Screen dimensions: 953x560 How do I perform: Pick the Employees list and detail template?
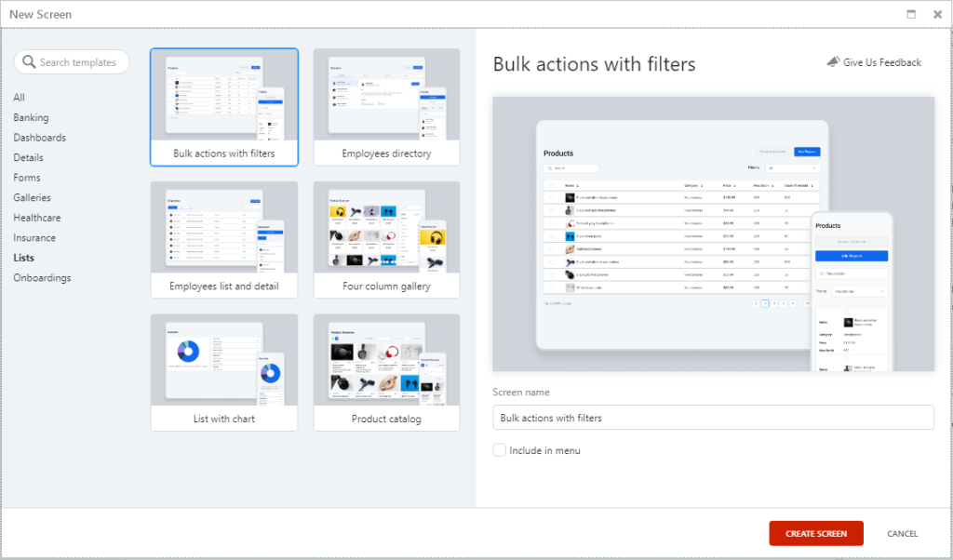224,240
